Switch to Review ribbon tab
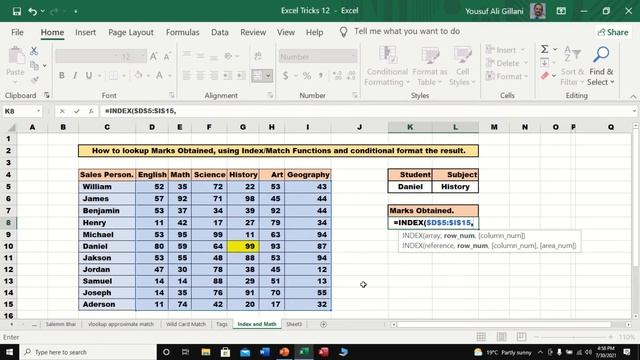This screenshot has width=640, height=360. pyautogui.click(x=253, y=32)
